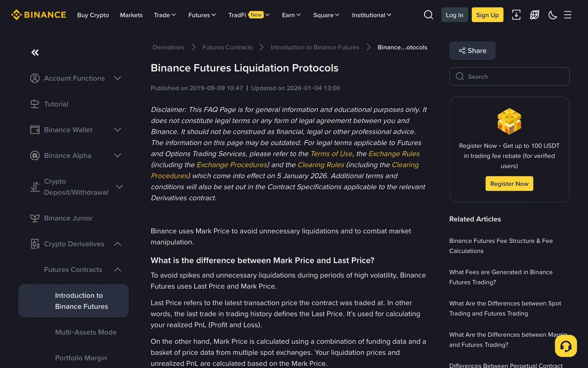Click the Crypto Deposit/Withdrawal arrows icon
This screenshot has width=588, height=368.
click(x=35, y=187)
